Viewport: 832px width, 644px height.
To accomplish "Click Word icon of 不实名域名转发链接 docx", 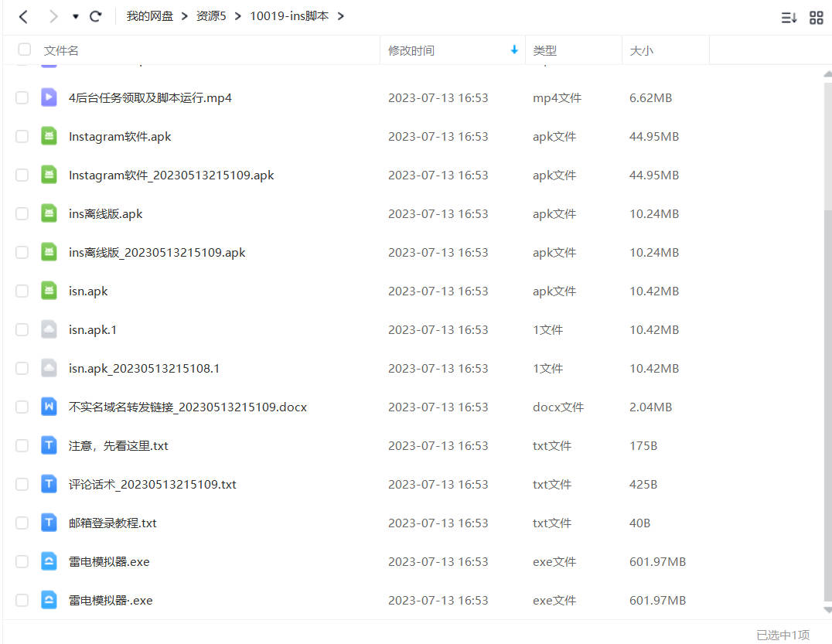I will pos(49,407).
